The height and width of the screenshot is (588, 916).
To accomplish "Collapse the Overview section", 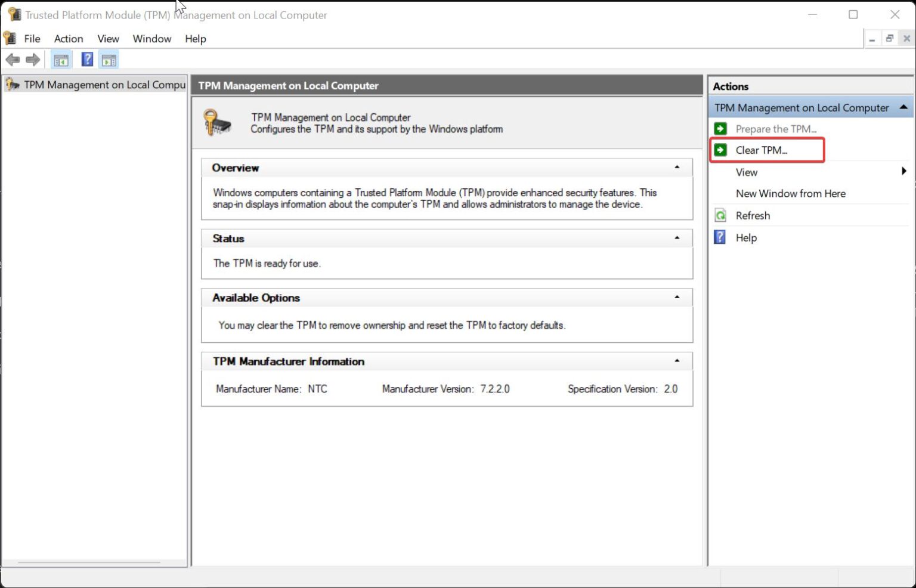I will (677, 168).
